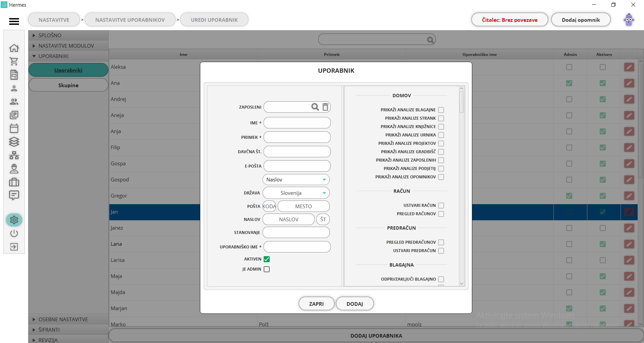
Task: Click Čitalec: Brez povezave button
Action: coord(510,20)
